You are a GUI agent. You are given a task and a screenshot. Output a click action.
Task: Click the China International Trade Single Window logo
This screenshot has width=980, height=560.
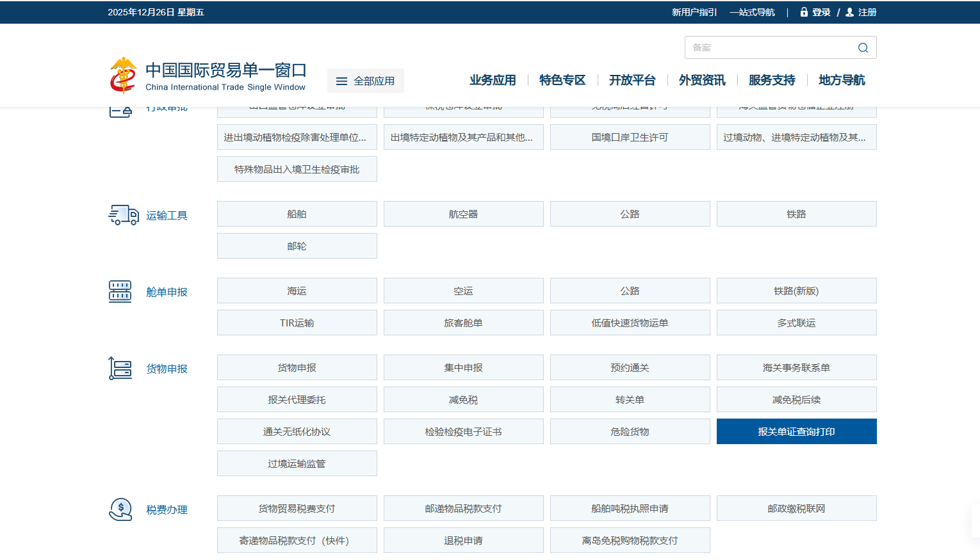pos(208,76)
